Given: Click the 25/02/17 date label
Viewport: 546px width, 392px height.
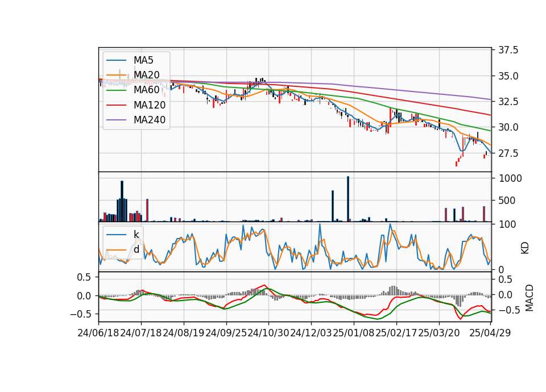Looking at the screenshot, I should click(396, 333).
